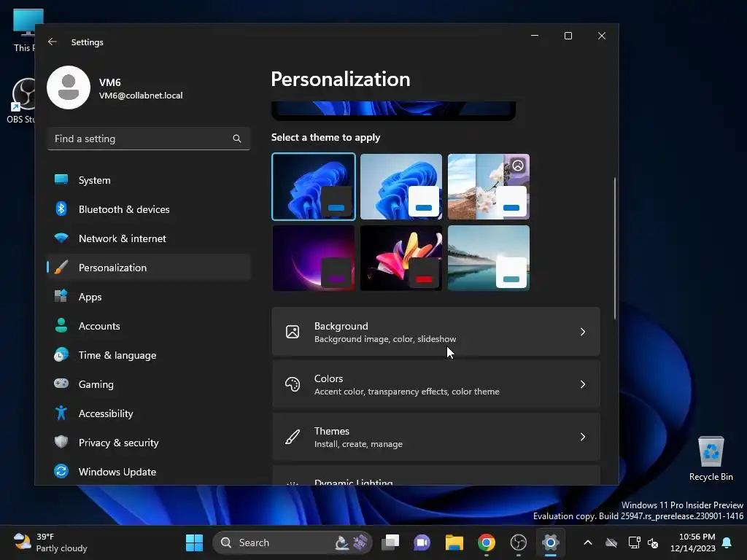This screenshot has height=560, width=747.
Task: Click the Accessibility figure icon
Action: pos(61,413)
